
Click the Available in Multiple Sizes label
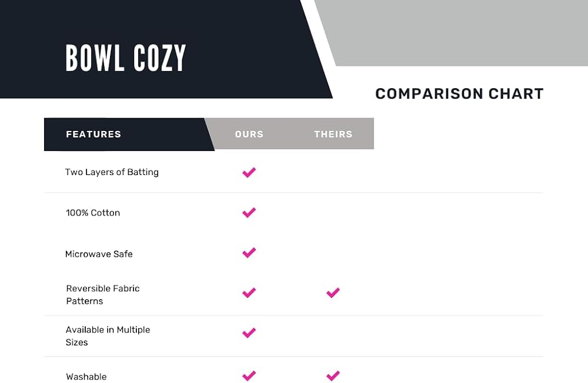pos(108,336)
